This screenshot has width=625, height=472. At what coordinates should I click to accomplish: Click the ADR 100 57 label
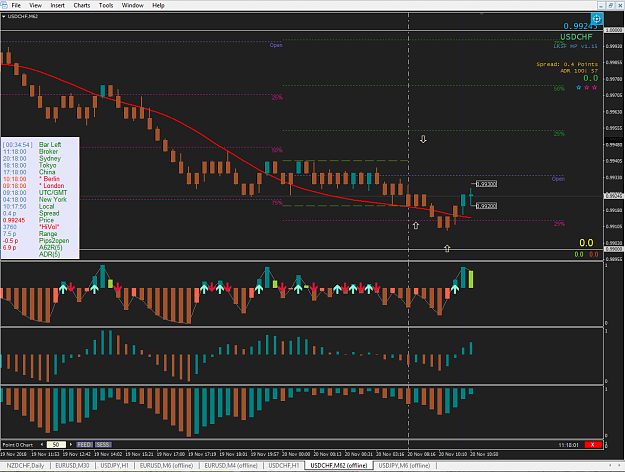point(579,71)
